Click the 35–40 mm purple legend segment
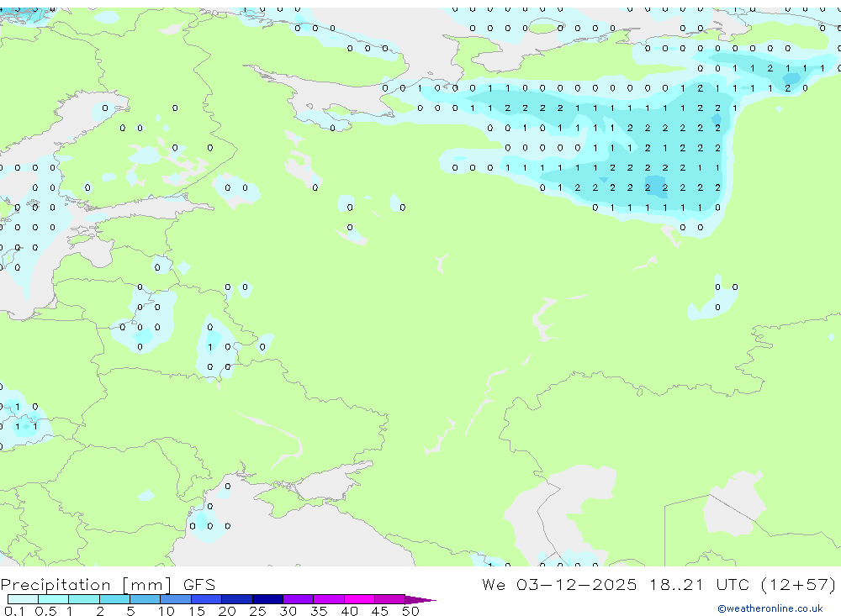The width and height of the screenshot is (841, 616). tap(328, 599)
